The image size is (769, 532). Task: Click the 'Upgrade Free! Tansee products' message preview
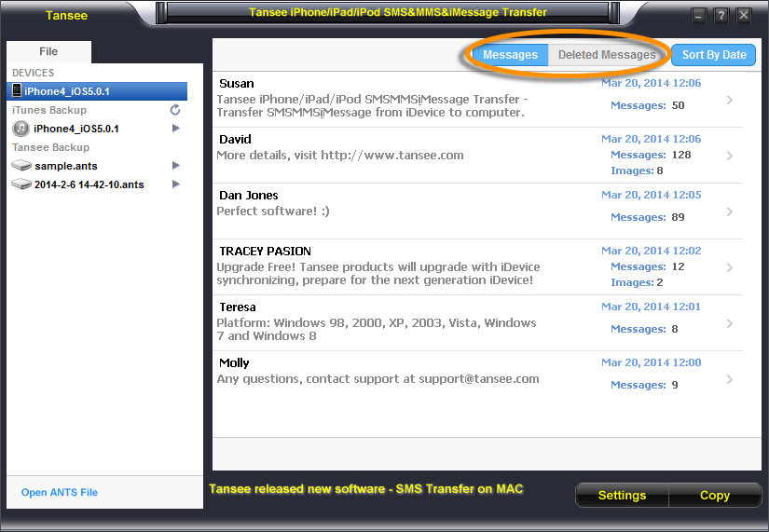378,273
